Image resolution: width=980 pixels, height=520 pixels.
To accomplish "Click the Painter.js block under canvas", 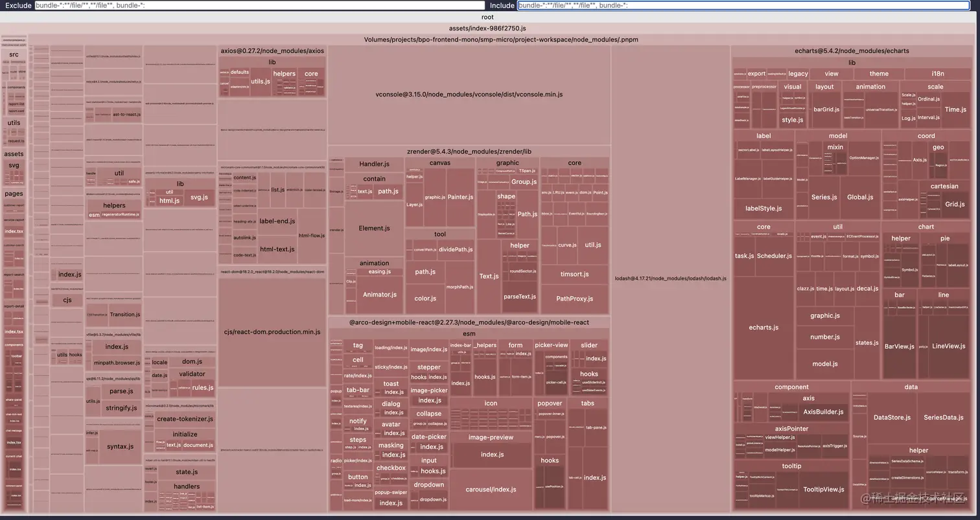I will [460, 197].
